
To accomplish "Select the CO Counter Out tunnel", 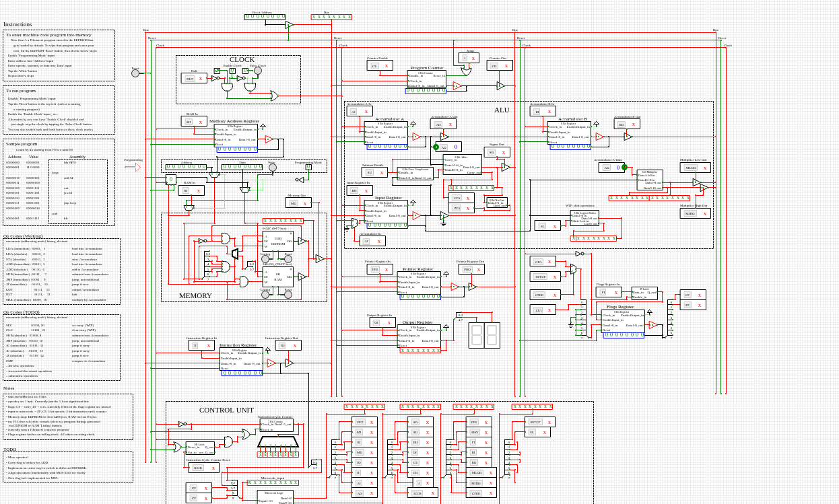I will point(500,66).
